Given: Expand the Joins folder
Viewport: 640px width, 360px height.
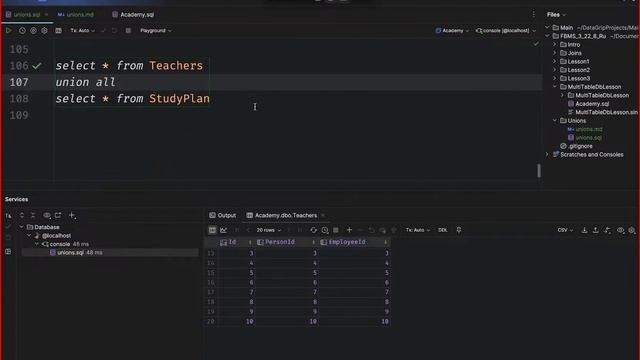Looking at the screenshot, I should click(x=555, y=53).
